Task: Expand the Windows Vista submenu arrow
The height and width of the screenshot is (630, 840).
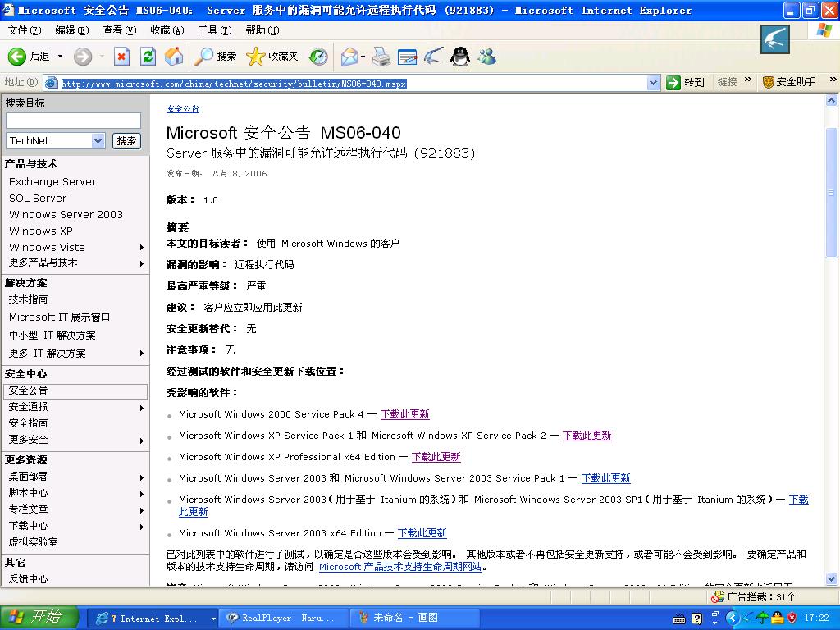Action: click(x=142, y=248)
